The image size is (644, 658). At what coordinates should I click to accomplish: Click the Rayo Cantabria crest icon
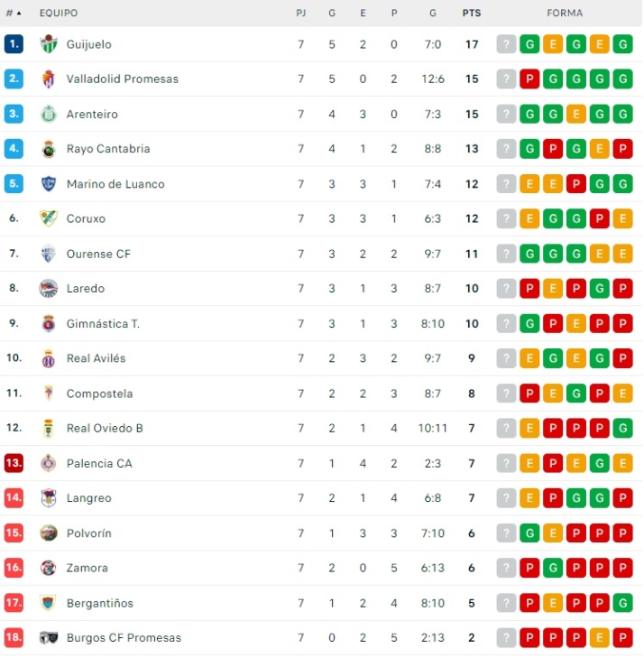49,149
